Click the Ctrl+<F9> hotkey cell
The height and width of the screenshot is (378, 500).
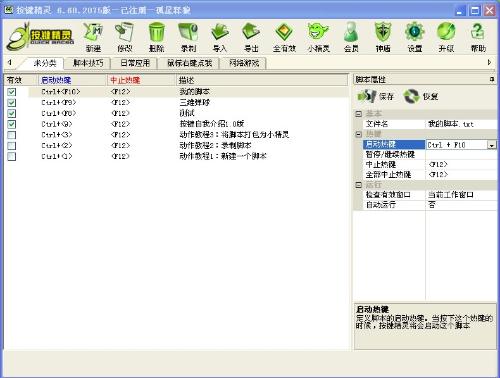pos(59,102)
